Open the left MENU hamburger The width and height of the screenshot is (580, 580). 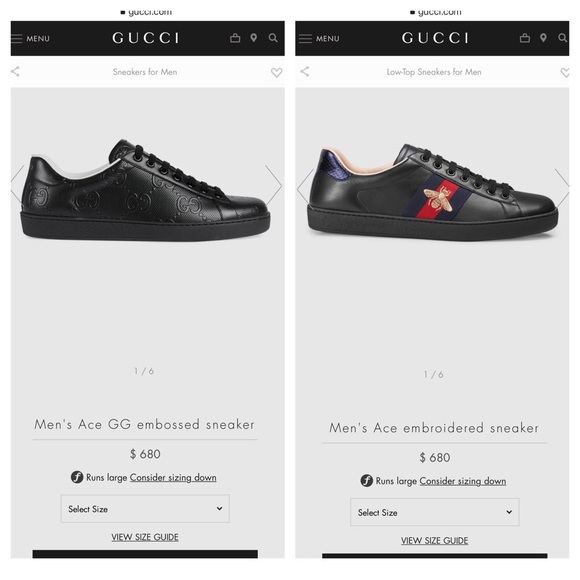tap(30, 38)
